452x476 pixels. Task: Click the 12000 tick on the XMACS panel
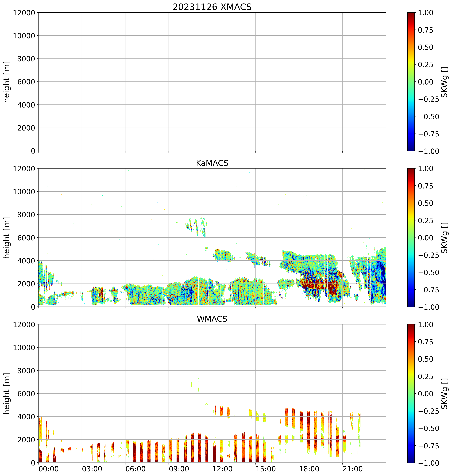[24, 13]
